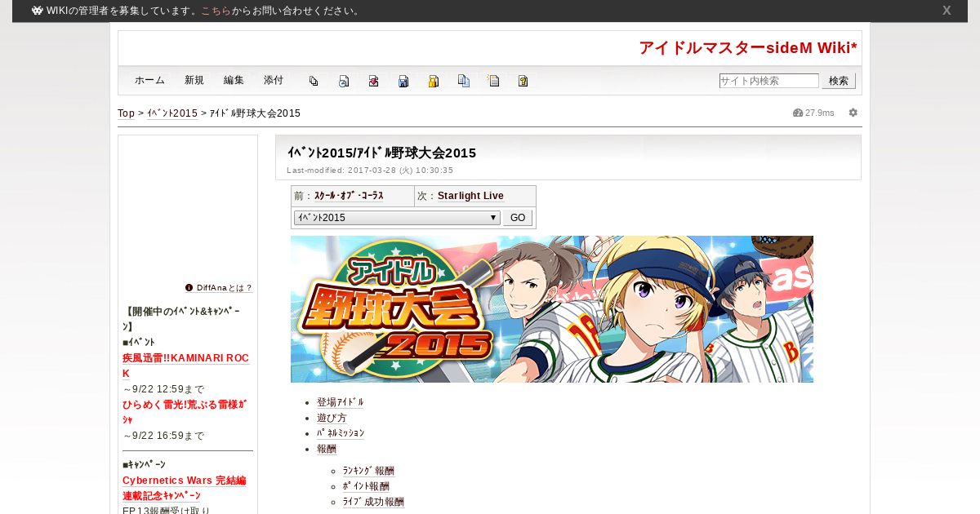Jump to ﾎﾟｲﾝﾄ報酬 subsection

click(x=366, y=486)
